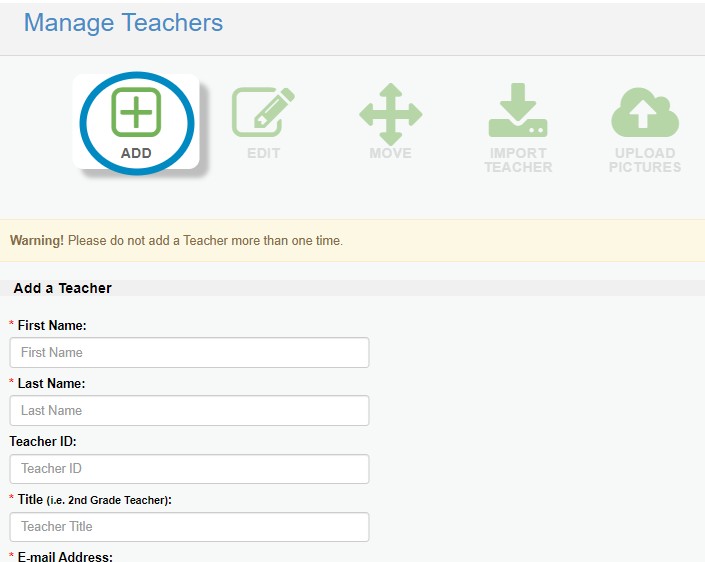Viewport: 705px width, 562px height.
Task: Select the 'Title (i.e. 2nd Grade Teacher):' label
Action: pos(94,500)
